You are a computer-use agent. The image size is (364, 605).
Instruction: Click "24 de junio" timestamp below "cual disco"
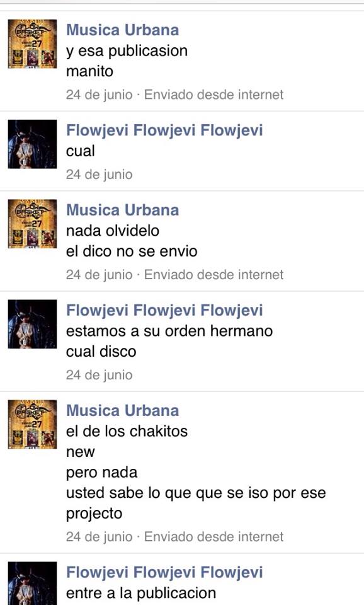click(x=99, y=375)
